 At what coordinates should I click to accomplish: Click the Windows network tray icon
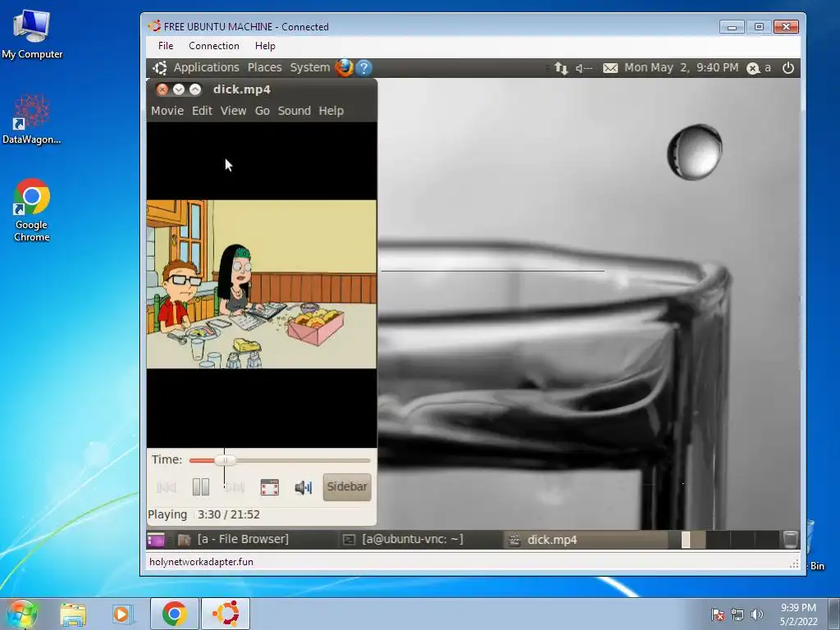coord(737,614)
